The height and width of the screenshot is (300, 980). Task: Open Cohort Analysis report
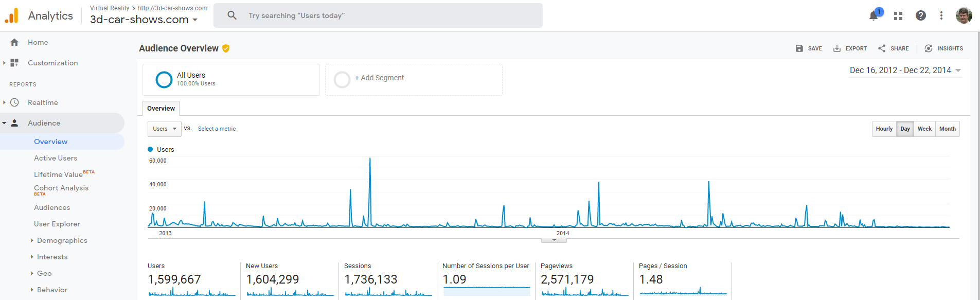61,188
